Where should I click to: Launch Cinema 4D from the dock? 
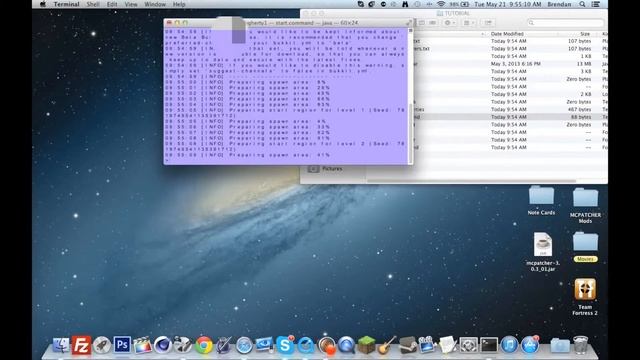pyautogui.click(x=162, y=345)
